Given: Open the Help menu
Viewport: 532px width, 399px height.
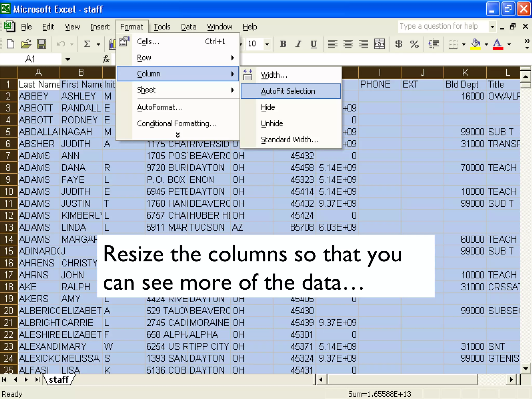Looking at the screenshot, I should point(250,26).
